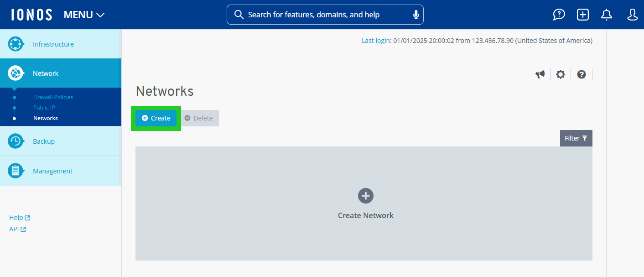This screenshot has height=277, width=644.
Task: Click the IONOS logo
Action: coord(31,14)
